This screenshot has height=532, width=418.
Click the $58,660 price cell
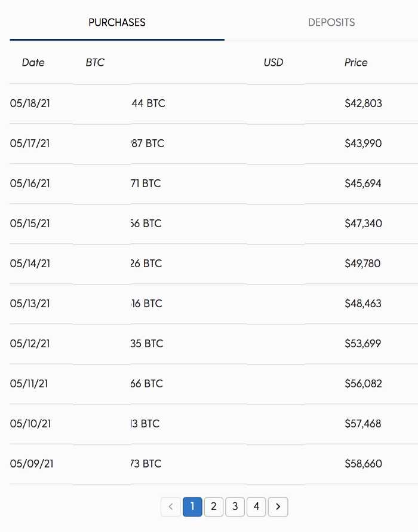click(363, 464)
